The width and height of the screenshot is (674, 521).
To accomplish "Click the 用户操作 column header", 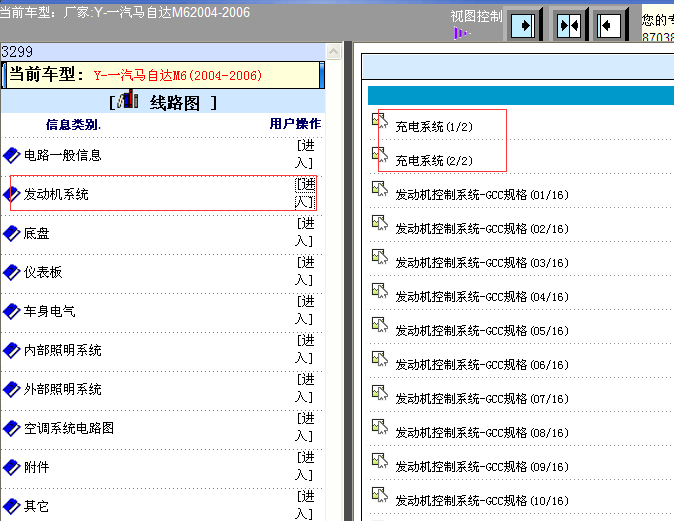I will 295,124.
